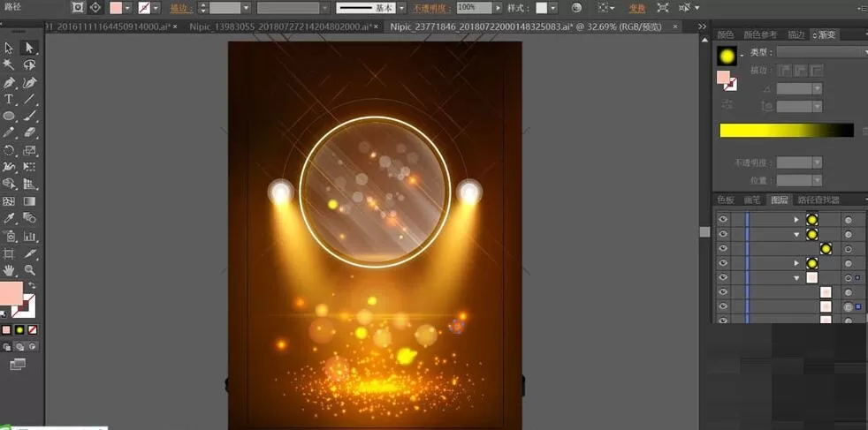The image size is (868, 430).
Task: Click the 变换 transform link
Action: coord(636,8)
